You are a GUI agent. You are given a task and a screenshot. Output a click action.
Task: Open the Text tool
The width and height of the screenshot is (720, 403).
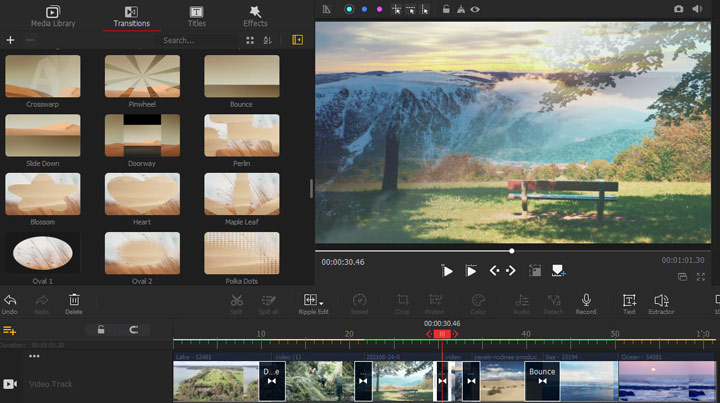point(629,300)
